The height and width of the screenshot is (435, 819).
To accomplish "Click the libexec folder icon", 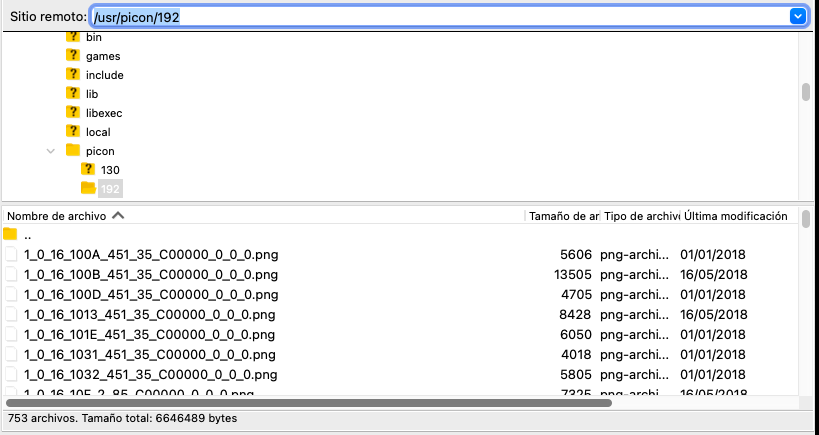I will click(72, 113).
